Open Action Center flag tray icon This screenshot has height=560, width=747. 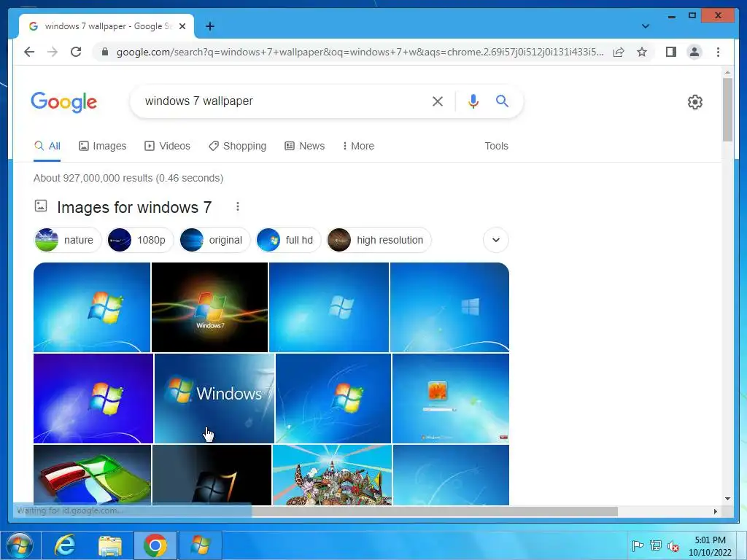[638, 545]
